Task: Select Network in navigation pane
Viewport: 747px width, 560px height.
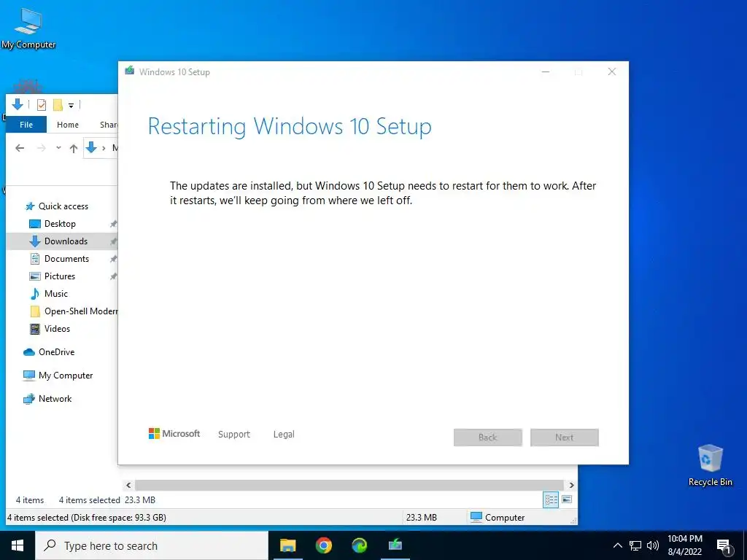Action: (x=55, y=399)
